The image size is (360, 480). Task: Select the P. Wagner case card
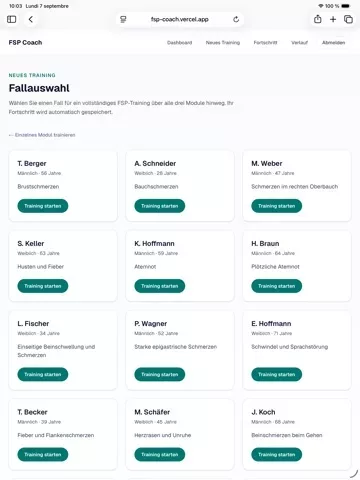tap(180, 350)
